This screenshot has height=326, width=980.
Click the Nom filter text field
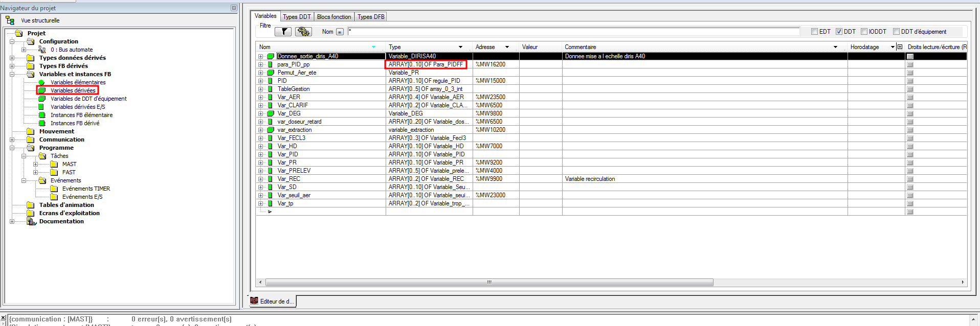click(573, 32)
